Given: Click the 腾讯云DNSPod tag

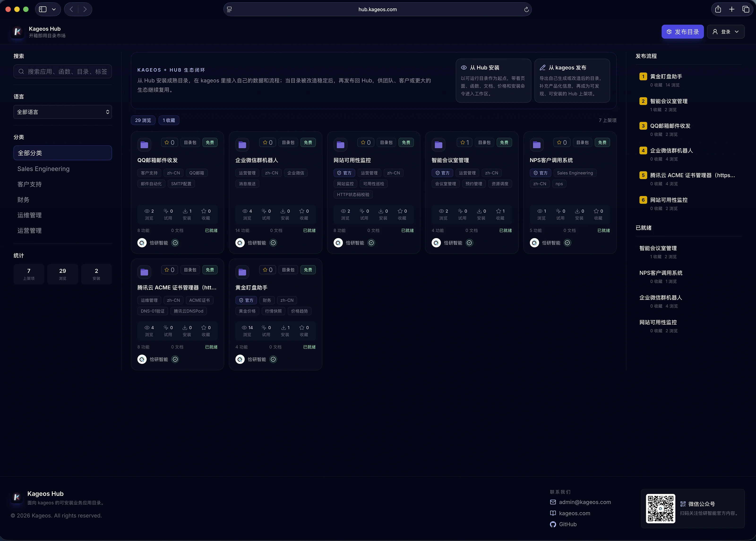Looking at the screenshot, I should (x=189, y=311).
